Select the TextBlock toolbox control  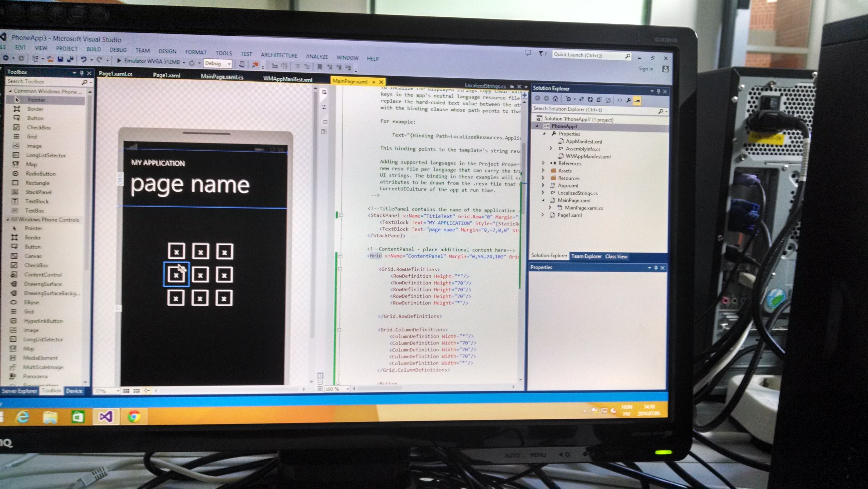tap(37, 201)
